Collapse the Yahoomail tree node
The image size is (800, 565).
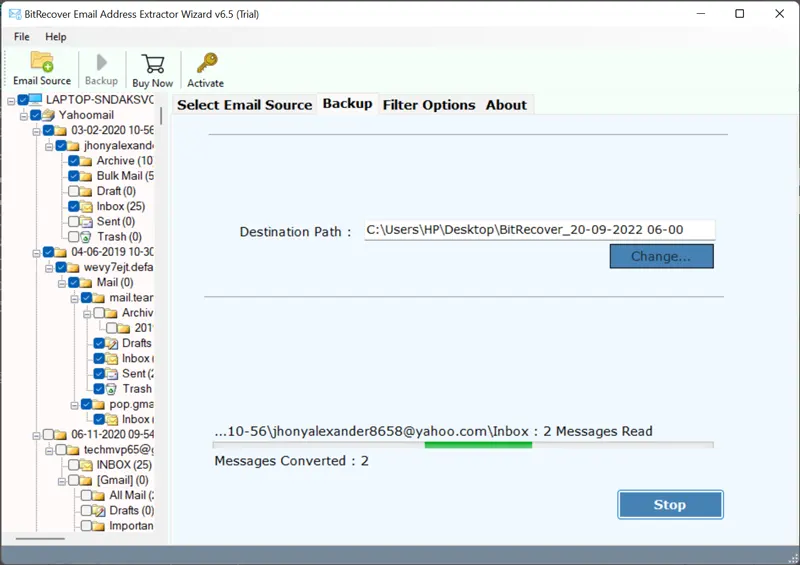coord(22,115)
